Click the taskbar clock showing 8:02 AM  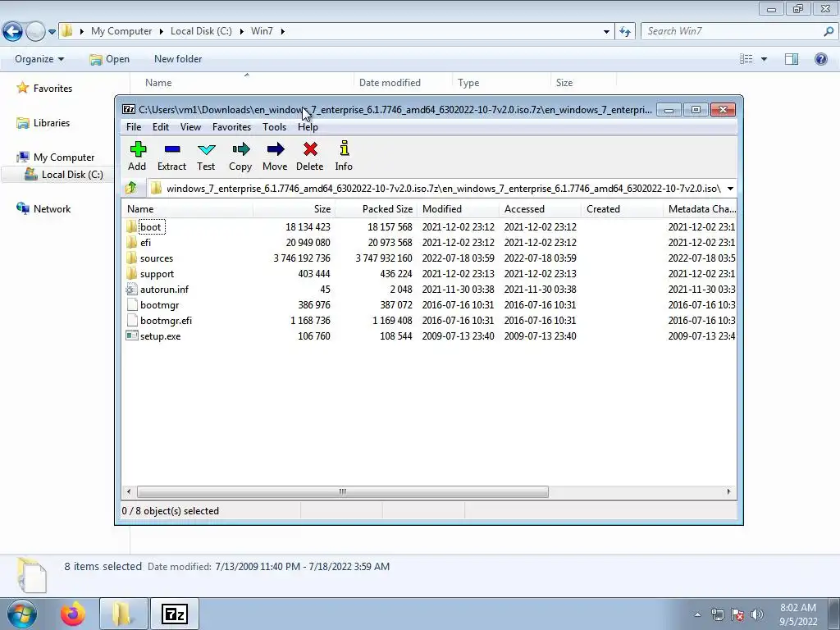(798, 614)
